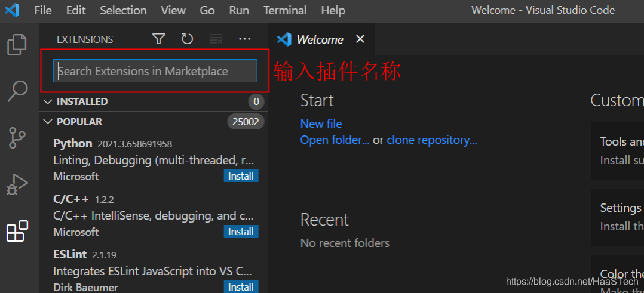This screenshot has width=644, height=293.
Task: Open the Selection menu
Action: pos(123,10)
